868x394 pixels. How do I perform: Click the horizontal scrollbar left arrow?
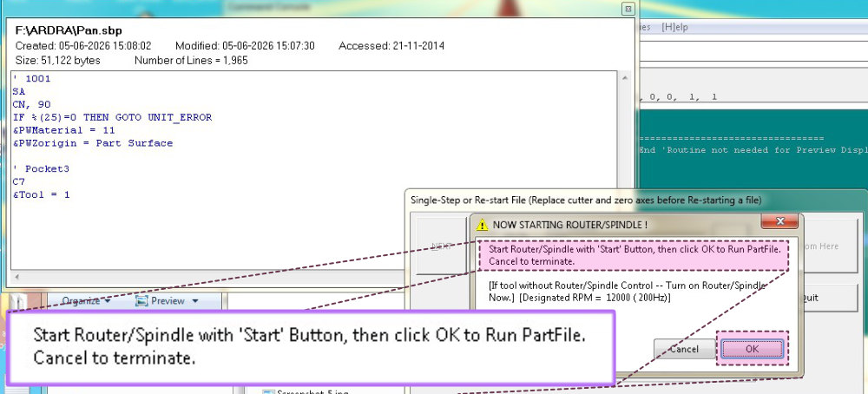point(17,276)
